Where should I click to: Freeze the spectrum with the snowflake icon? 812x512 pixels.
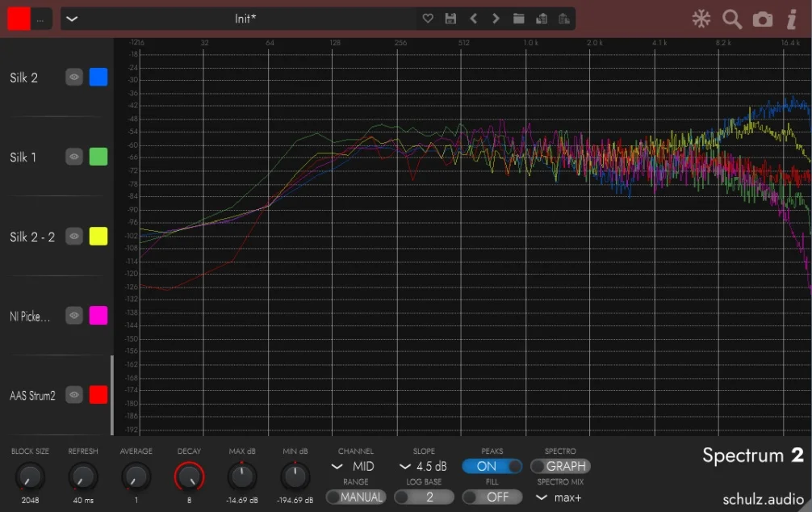pos(701,19)
